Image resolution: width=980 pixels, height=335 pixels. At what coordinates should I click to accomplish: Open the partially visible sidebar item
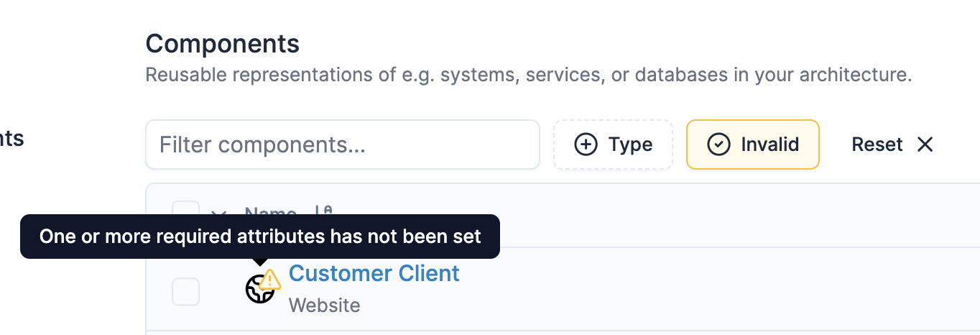(12, 138)
